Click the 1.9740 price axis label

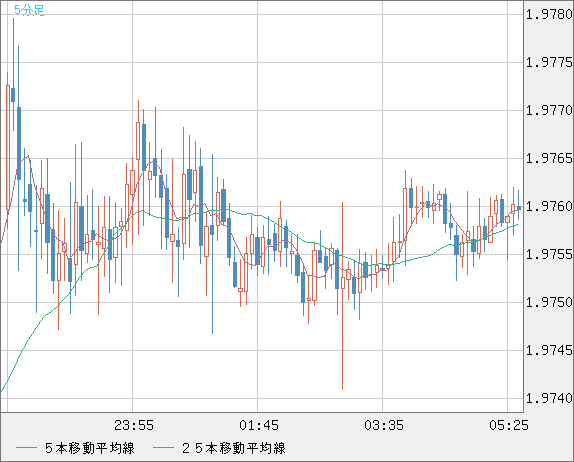(x=549, y=398)
